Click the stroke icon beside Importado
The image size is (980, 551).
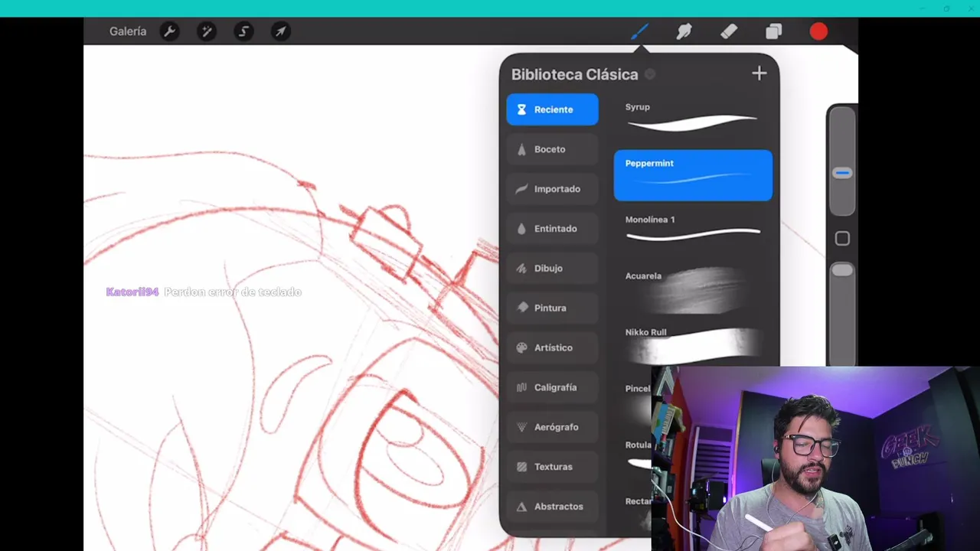click(521, 189)
